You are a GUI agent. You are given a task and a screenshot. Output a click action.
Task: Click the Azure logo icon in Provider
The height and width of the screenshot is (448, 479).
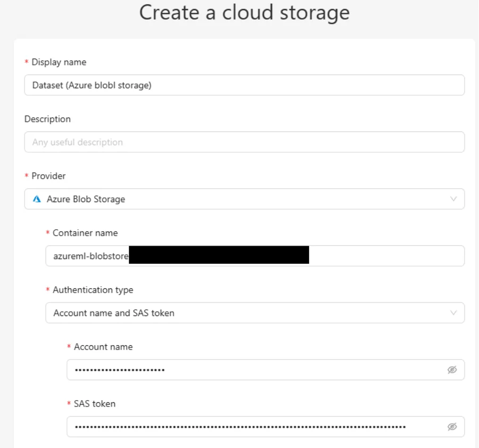(x=37, y=199)
